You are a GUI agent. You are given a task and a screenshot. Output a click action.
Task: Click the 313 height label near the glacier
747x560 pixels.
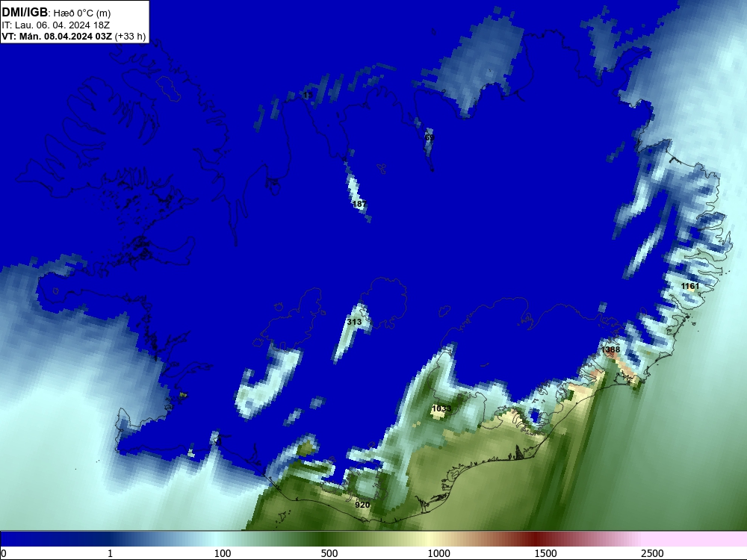(354, 322)
